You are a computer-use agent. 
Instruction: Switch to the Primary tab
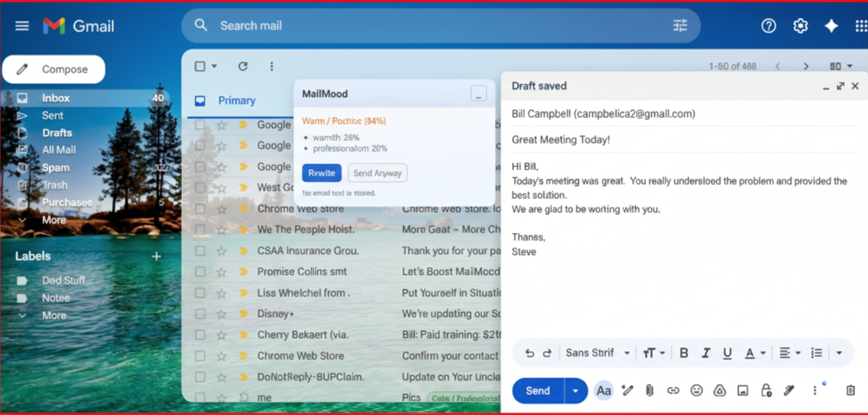coord(235,101)
